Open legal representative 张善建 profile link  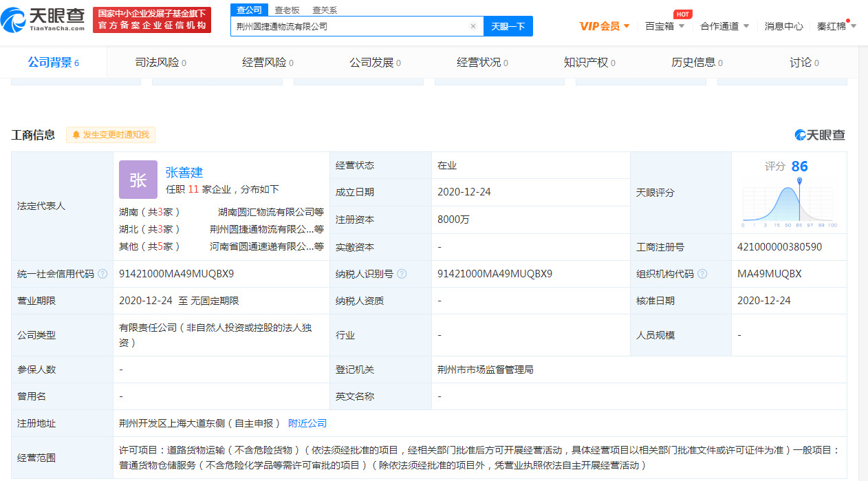coord(184,172)
